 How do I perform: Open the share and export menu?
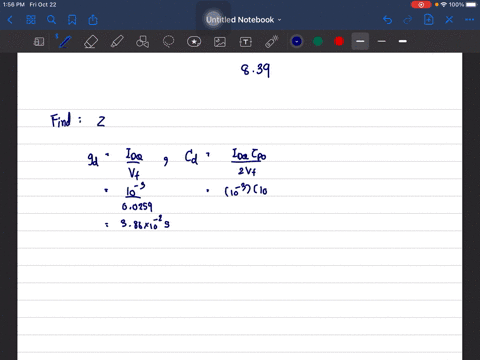(x=93, y=20)
